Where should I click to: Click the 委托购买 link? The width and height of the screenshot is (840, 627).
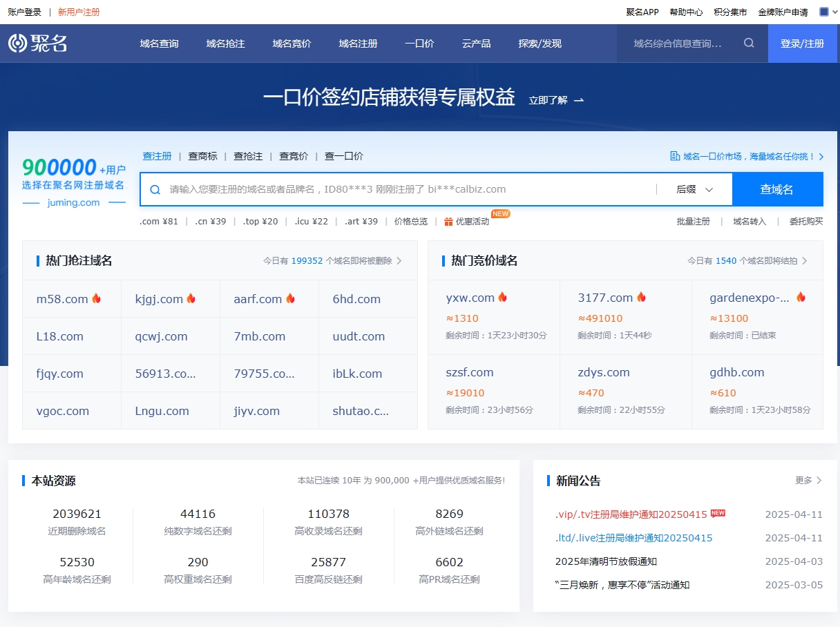pyautogui.click(x=806, y=222)
